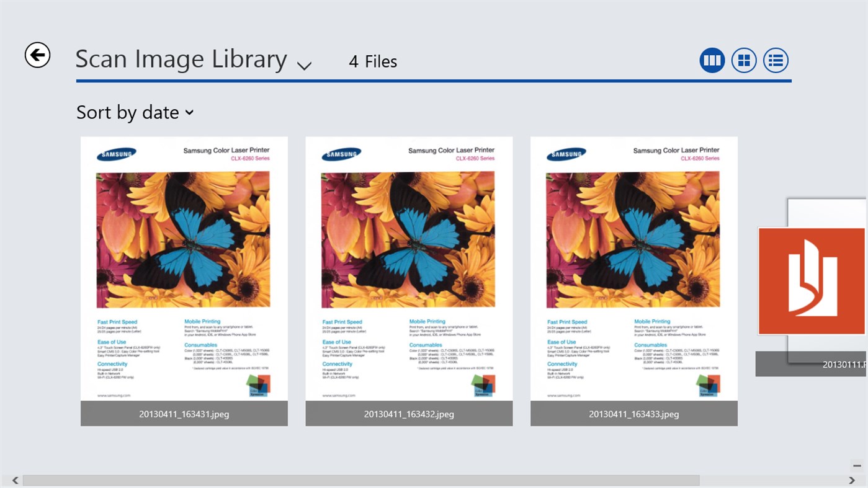This screenshot has height=488, width=868.
Task: Click the filename label 20130411_163431.jpeg
Action: pos(184,414)
